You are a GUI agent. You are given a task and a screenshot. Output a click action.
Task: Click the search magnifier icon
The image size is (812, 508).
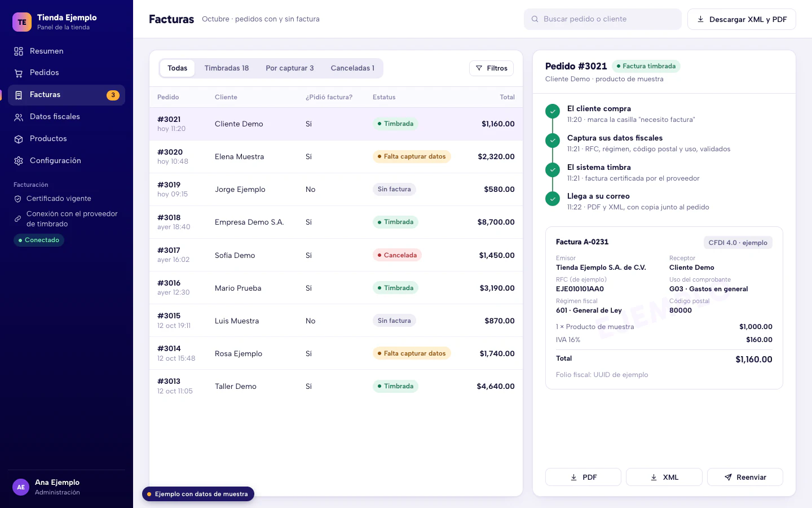[535, 19]
